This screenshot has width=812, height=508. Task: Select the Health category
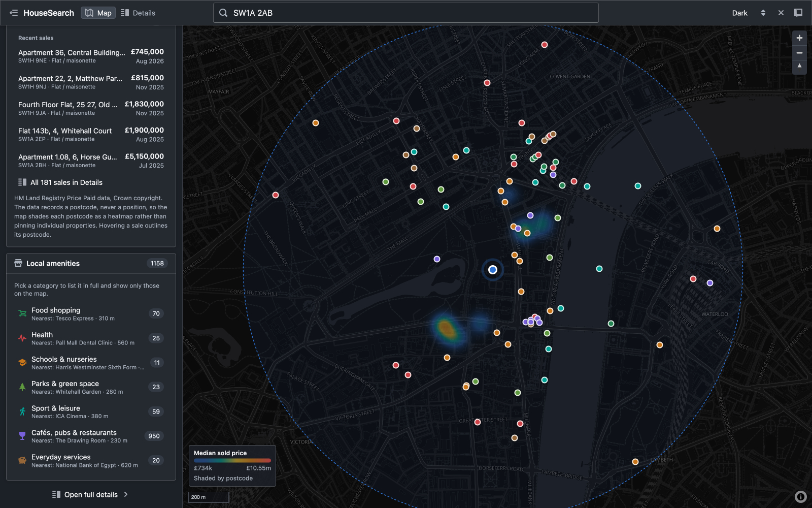pyautogui.click(x=91, y=338)
